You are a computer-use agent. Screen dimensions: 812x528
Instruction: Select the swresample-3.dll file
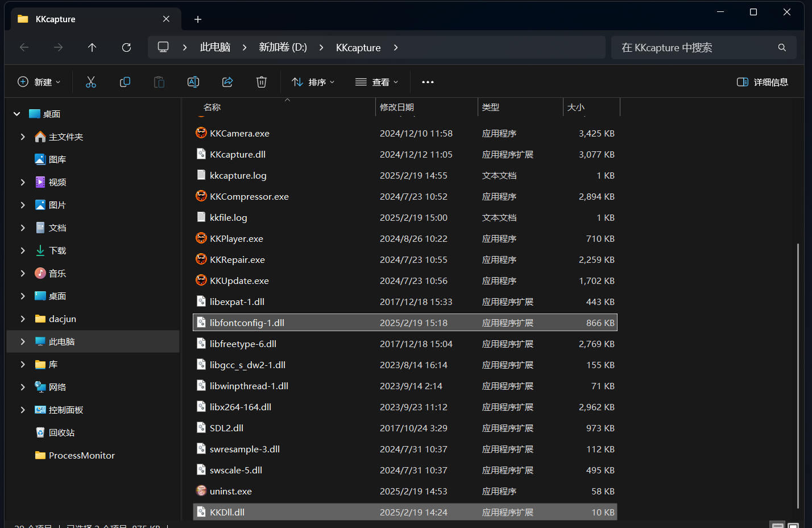tap(405, 449)
